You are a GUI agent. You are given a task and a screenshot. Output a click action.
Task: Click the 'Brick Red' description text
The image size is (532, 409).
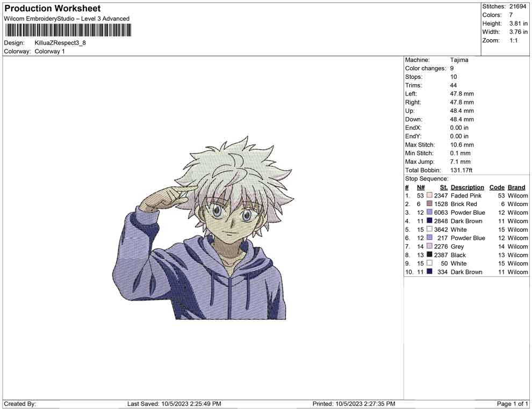(463, 204)
